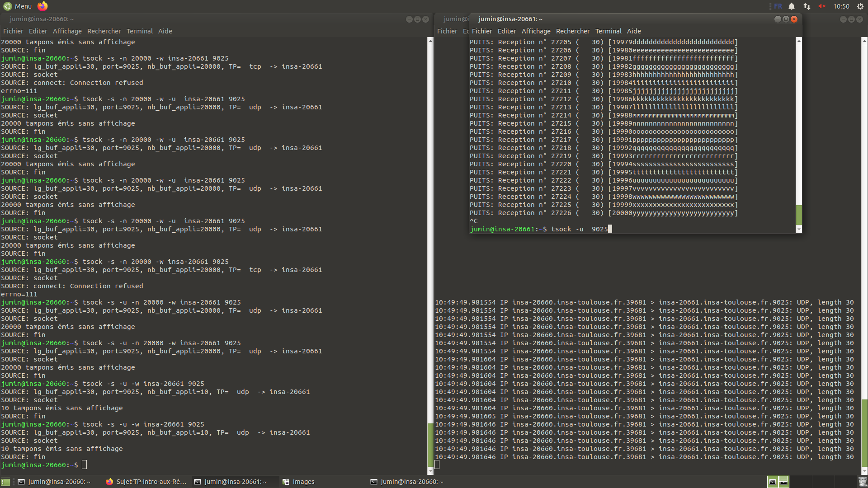Open the Firefox launcher in top panel
This screenshot has width=868, height=488.
(x=42, y=6)
